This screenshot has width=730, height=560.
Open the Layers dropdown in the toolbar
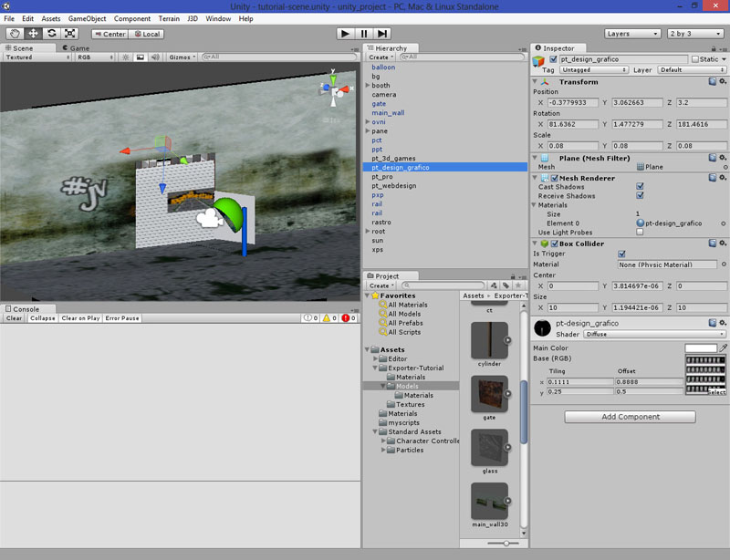[x=632, y=34]
